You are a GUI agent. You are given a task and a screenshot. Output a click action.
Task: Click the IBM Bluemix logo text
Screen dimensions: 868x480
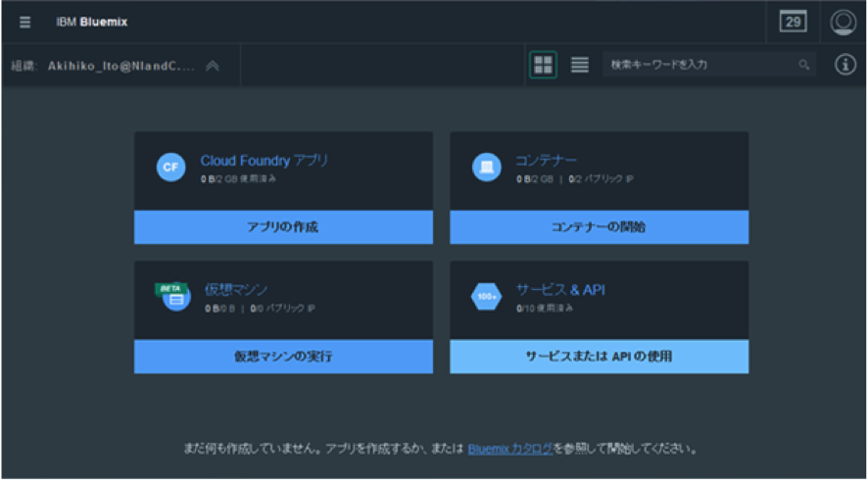pyautogui.click(x=91, y=23)
